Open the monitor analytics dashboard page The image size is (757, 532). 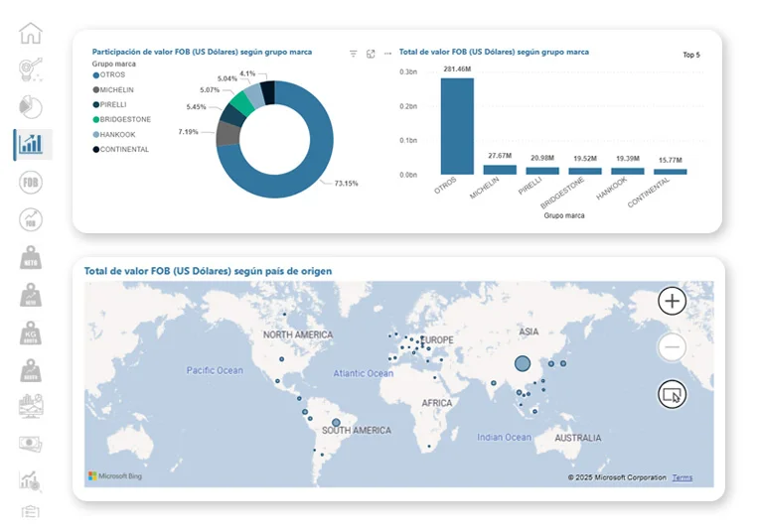[31, 406]
